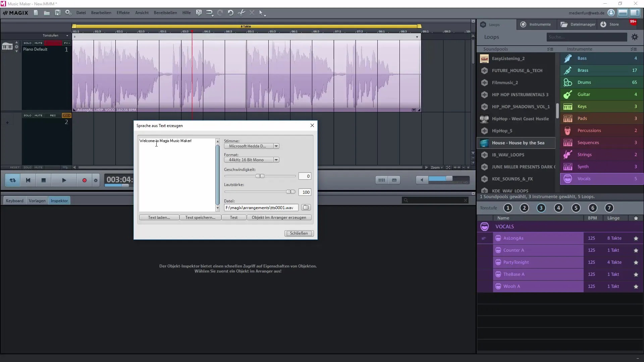Open the Tonstufen dropdown above tracks

(55, 36)
